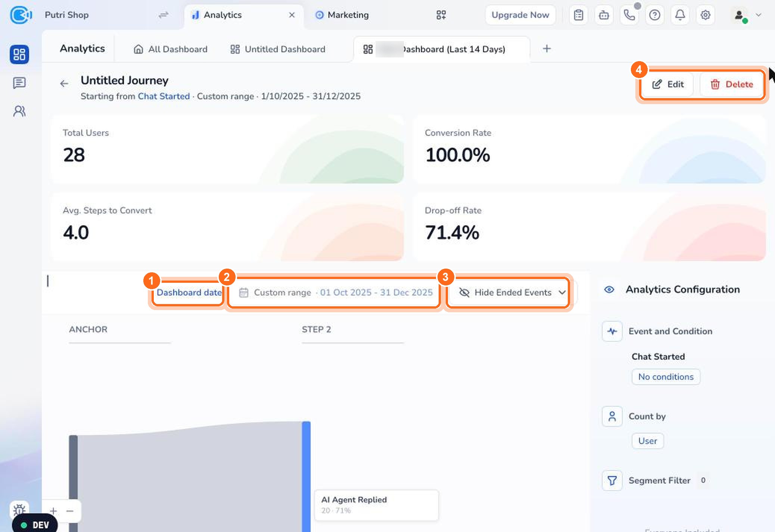Open the clipboard tasks icon
The width and height of the screenshot is (775, 532).
pyautogui.click(x=579, y=15)
